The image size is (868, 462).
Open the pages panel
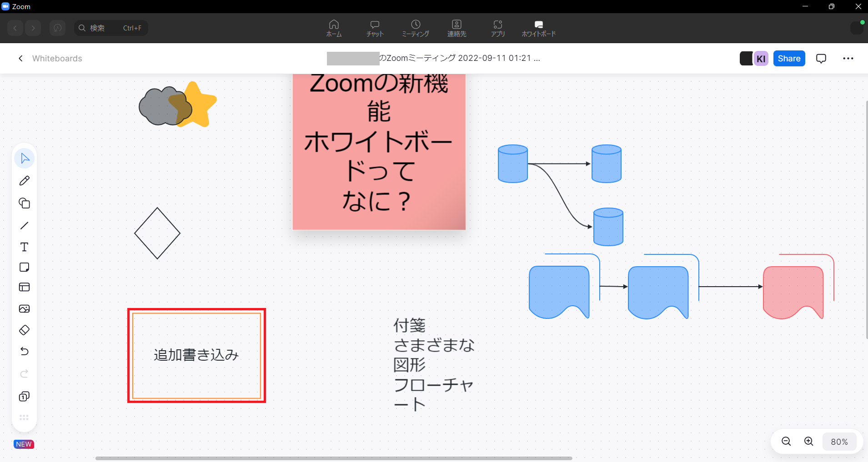tap(25, 397)
